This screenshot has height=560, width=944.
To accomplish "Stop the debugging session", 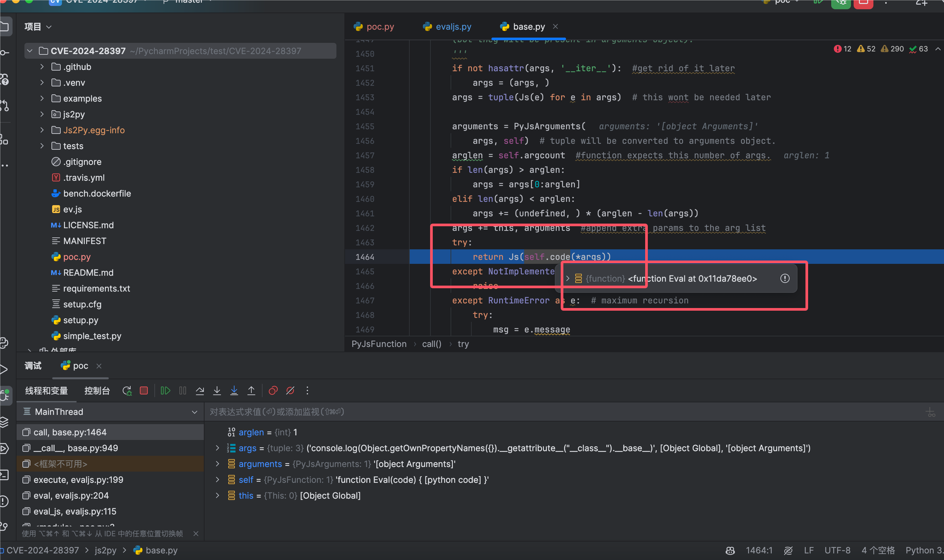I will [x=144, y=390].
